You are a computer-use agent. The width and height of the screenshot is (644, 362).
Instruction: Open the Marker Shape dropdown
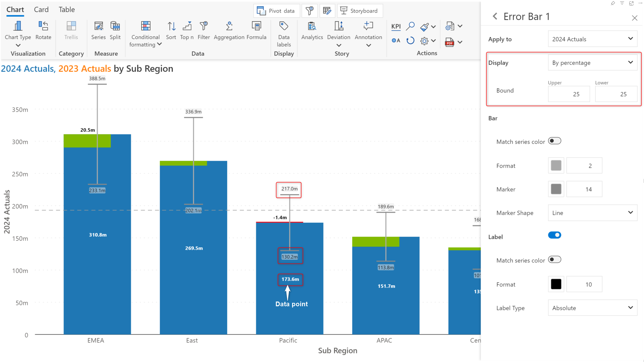(x=592, y=213)
